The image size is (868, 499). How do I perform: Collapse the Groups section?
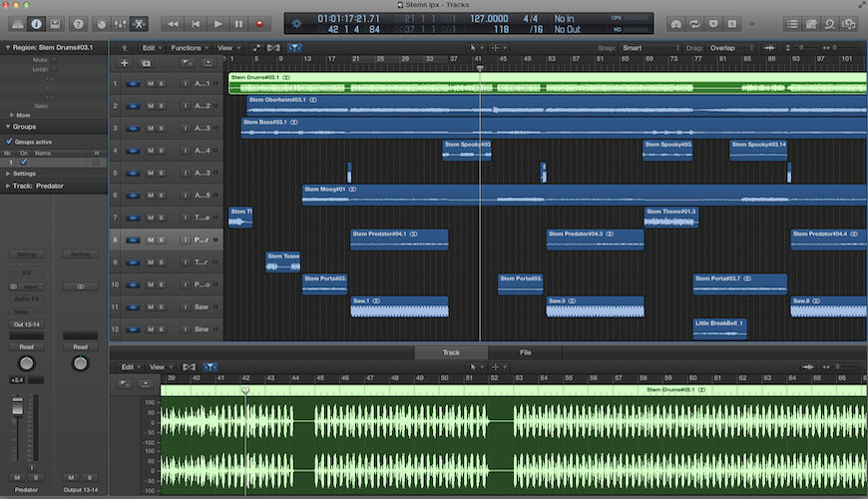8,127
